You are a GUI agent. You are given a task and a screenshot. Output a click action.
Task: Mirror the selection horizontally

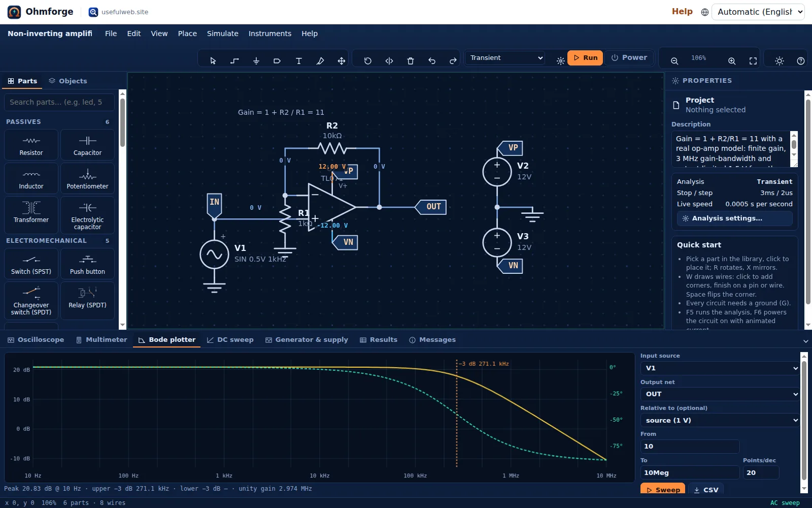[x=389, y=61]
